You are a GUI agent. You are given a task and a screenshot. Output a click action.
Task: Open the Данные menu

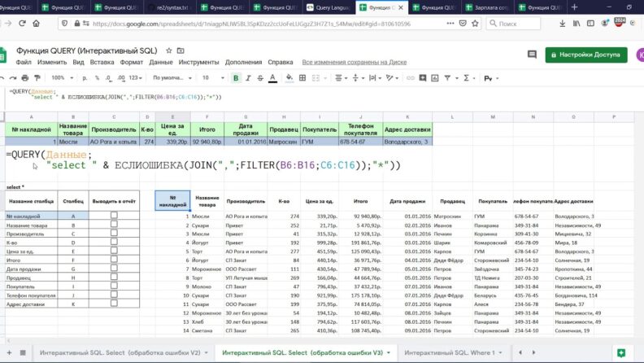[160, 62]
